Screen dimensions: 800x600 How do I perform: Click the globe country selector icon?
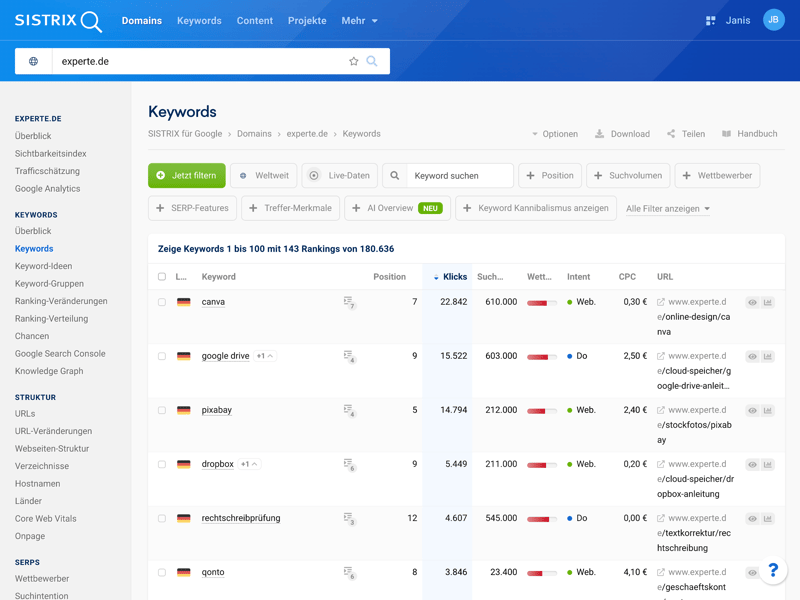(x=33, y=61)
